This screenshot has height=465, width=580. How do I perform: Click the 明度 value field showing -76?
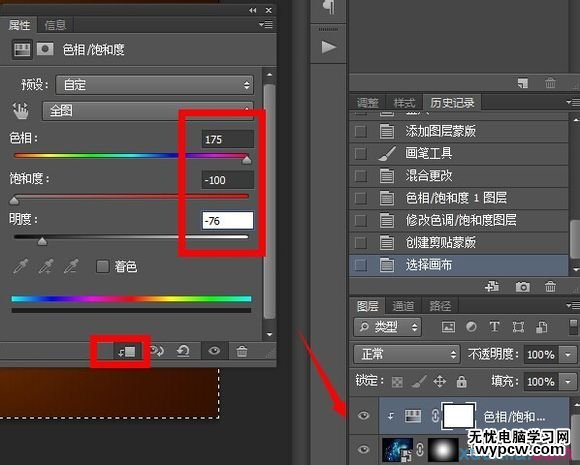227,221
